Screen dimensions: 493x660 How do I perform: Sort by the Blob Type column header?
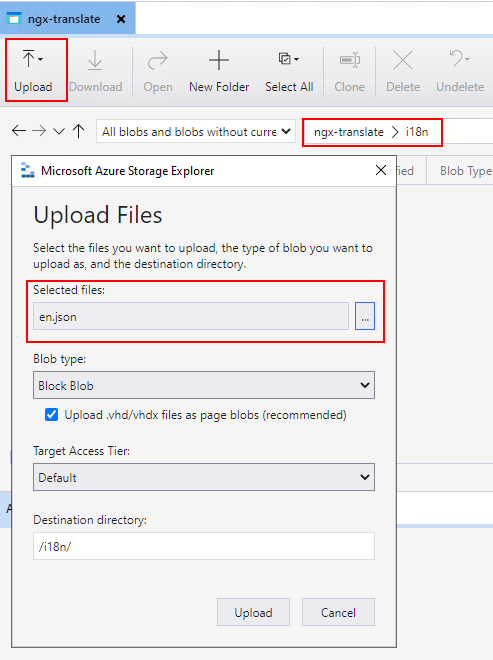(465, 171)
